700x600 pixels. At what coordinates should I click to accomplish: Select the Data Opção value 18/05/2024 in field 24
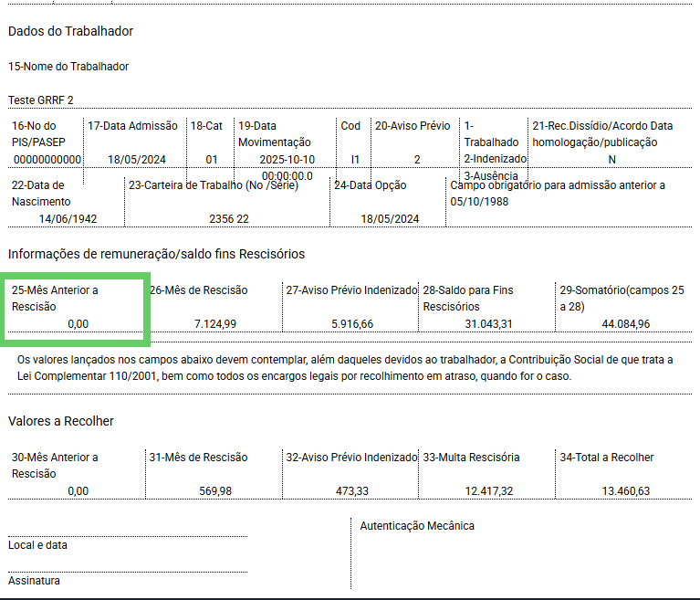point(390,219)
